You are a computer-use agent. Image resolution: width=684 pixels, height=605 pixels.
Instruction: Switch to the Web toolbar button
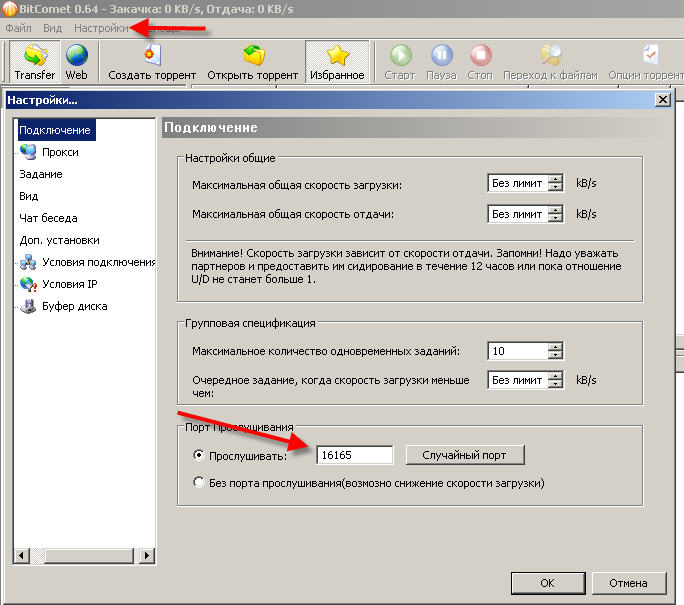coord(76,62)
